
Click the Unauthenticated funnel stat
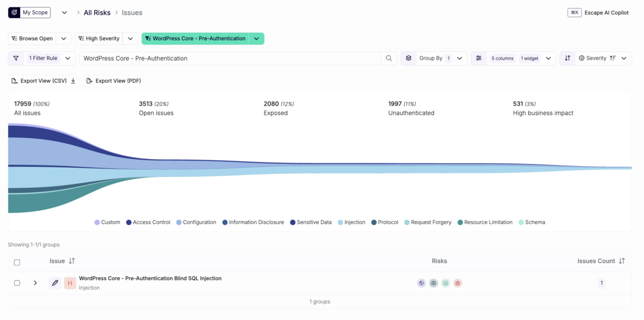pos(411,109)
